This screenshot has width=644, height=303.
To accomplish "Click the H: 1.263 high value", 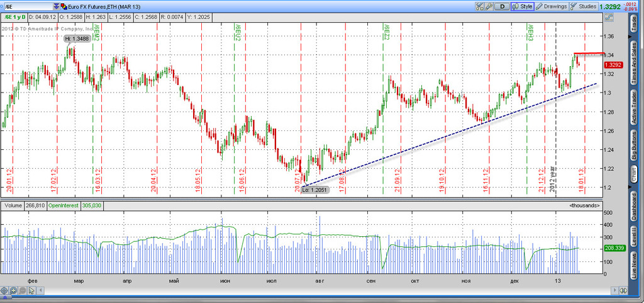I will pos(96,17).
